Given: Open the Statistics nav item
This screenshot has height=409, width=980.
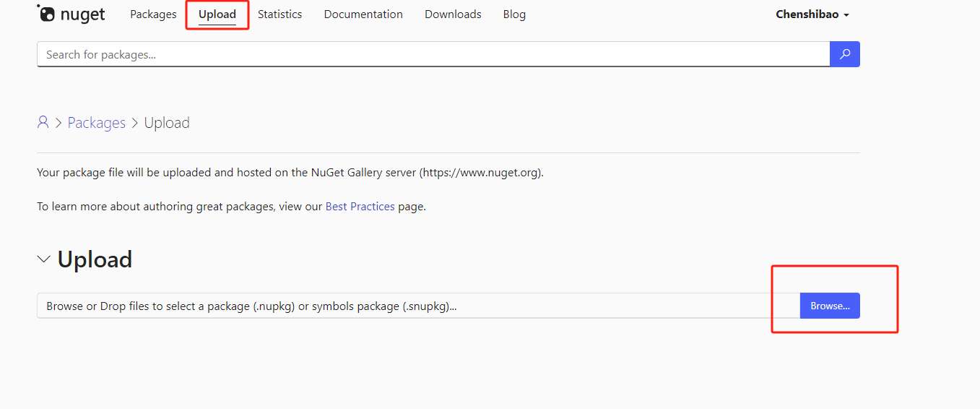Looking at the screenshot, I should [x=280, y=14].
